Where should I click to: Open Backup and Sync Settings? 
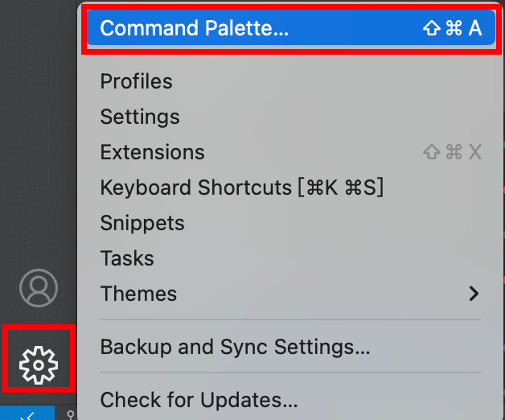pyautogui.click(x=235, y=347)
